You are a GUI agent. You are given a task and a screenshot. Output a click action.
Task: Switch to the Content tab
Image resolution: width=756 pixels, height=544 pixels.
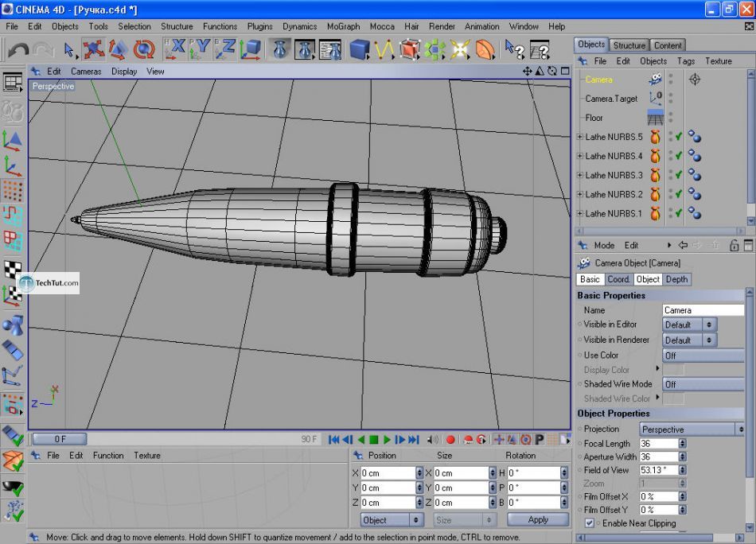coord(668,45)
